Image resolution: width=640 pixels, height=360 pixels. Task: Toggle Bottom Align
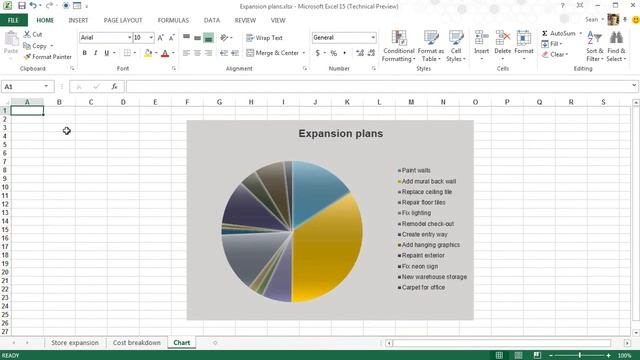(x=209, y=38)
